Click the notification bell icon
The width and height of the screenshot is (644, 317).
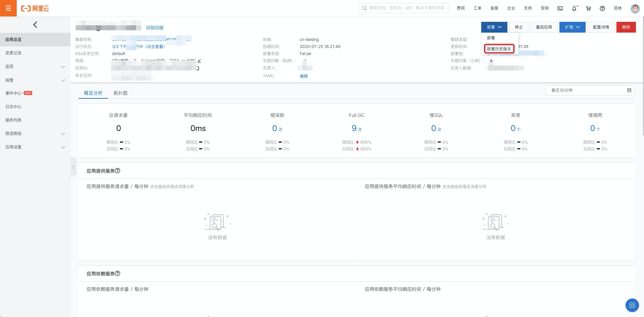(x=574, y=8)
